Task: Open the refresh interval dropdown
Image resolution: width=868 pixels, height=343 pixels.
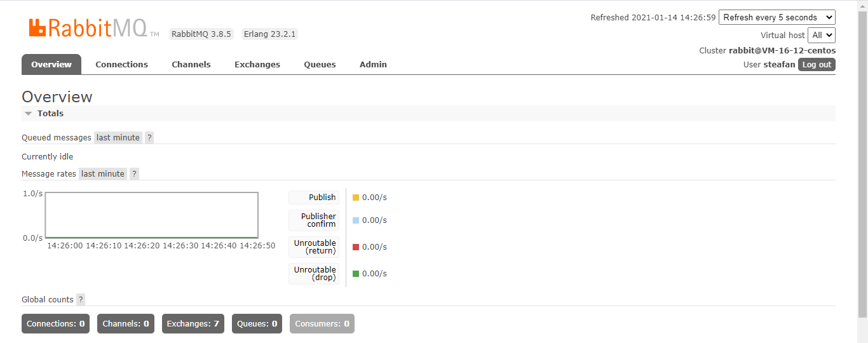Action: [777, 18]
